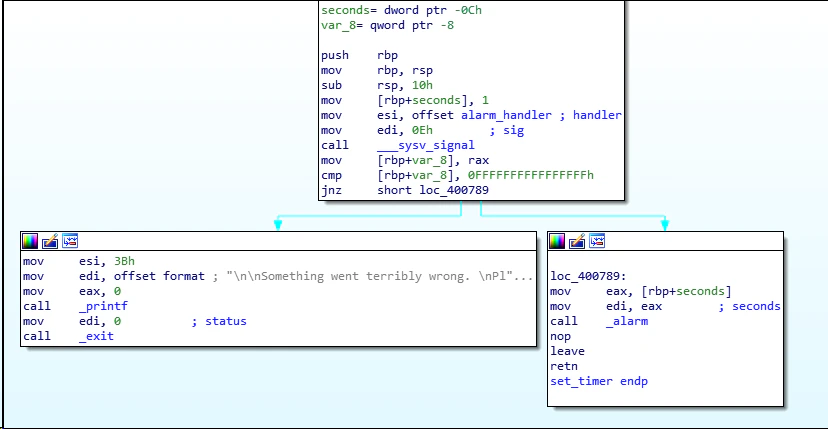The width and height of the screenshot is (828, 429).
Task: Click the 'mov eax, [rbp+seconds]' instruction
Action: click(x=641, y=291)
